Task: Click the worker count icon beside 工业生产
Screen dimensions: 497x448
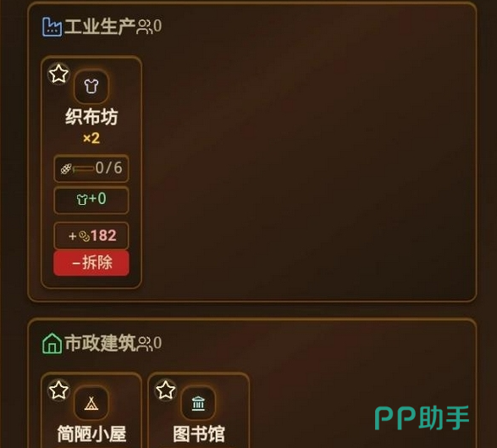Action: click(144, 26)
